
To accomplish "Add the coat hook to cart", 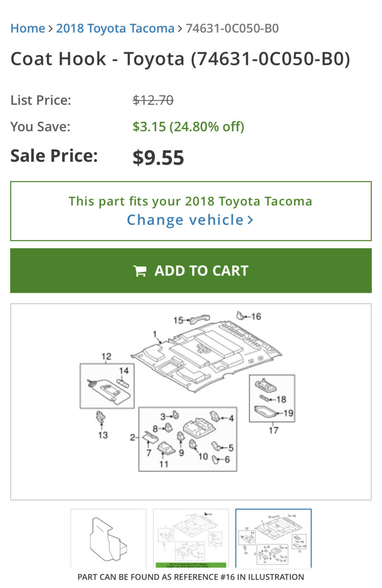I will pos(191,270).
